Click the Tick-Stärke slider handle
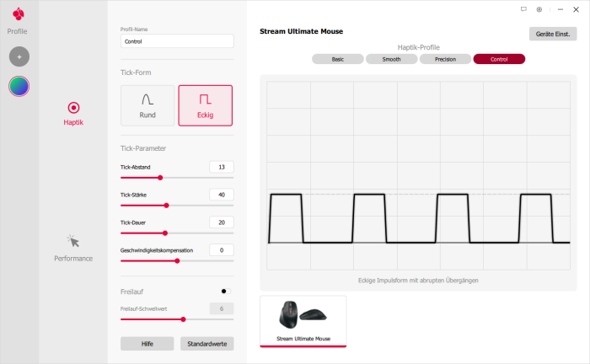Screen dimensions: 590x364 [x=166, y=205]
